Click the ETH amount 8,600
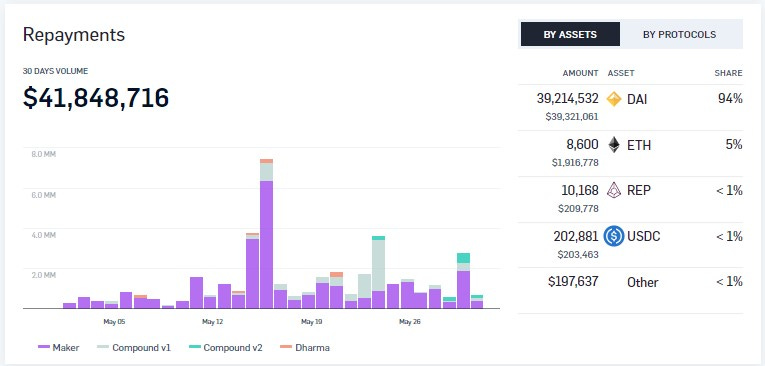This screenshot has height=366, width=765. point(584,144)
